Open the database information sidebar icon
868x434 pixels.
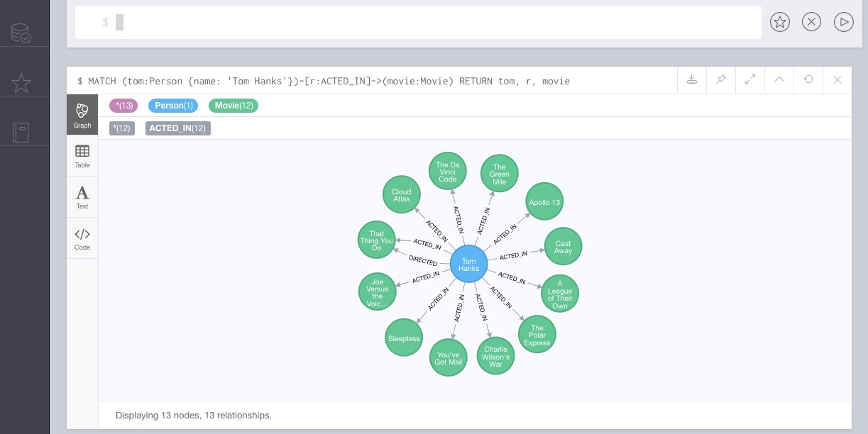click(21, 33)
